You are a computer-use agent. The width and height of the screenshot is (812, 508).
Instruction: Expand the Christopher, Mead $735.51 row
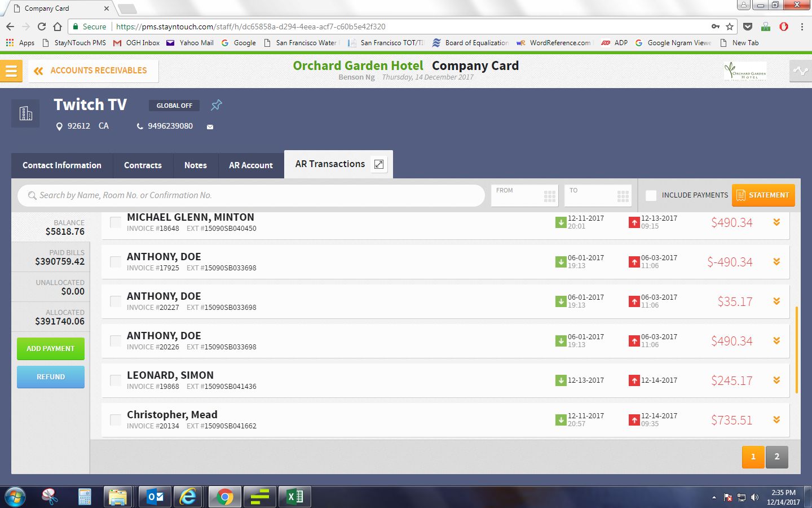[776, 420]
